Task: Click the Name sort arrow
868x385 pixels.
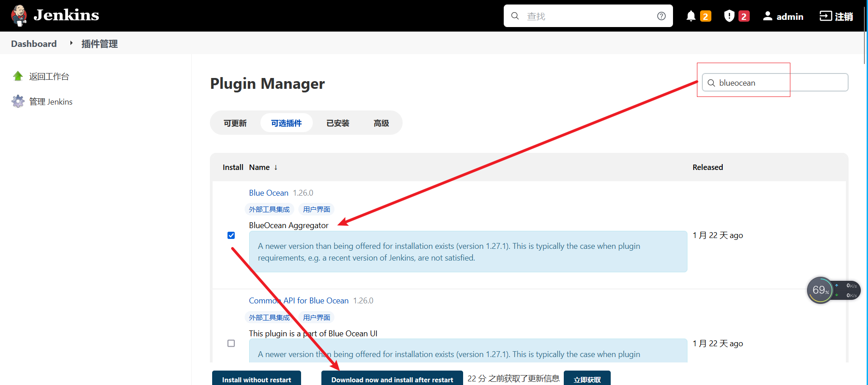Action: click(276, 168)
